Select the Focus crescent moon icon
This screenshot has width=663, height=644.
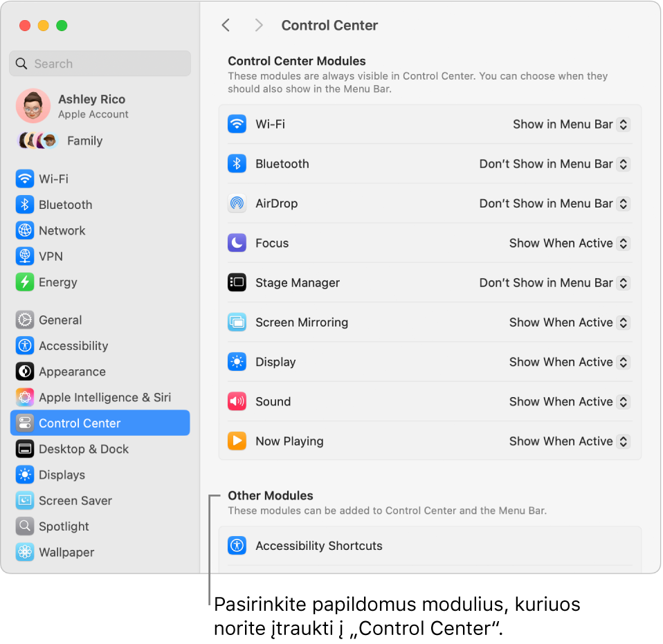coord(236,243)
